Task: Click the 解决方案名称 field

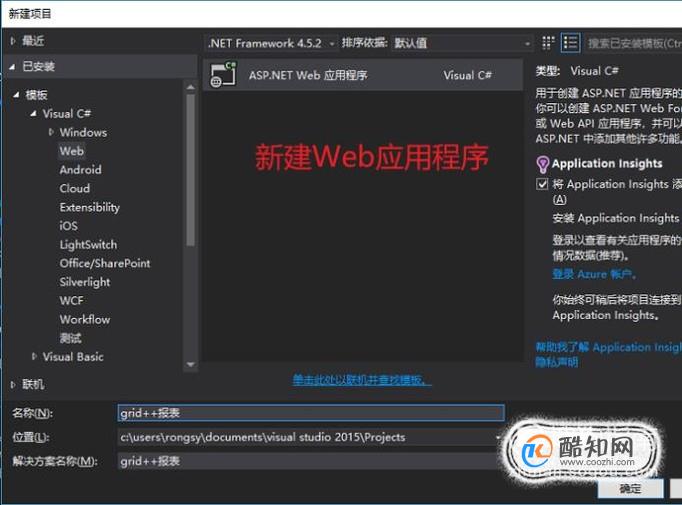Action: click(308, 461)
